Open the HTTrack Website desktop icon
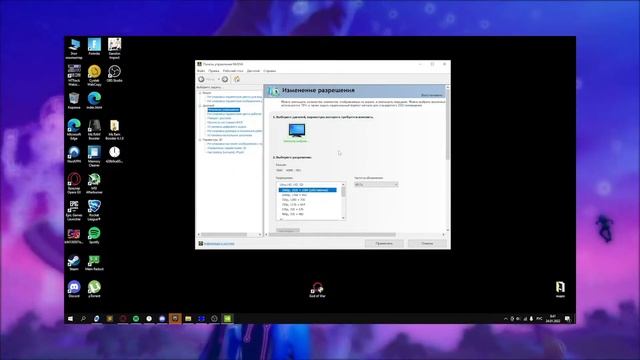 [x=74, y=76]
